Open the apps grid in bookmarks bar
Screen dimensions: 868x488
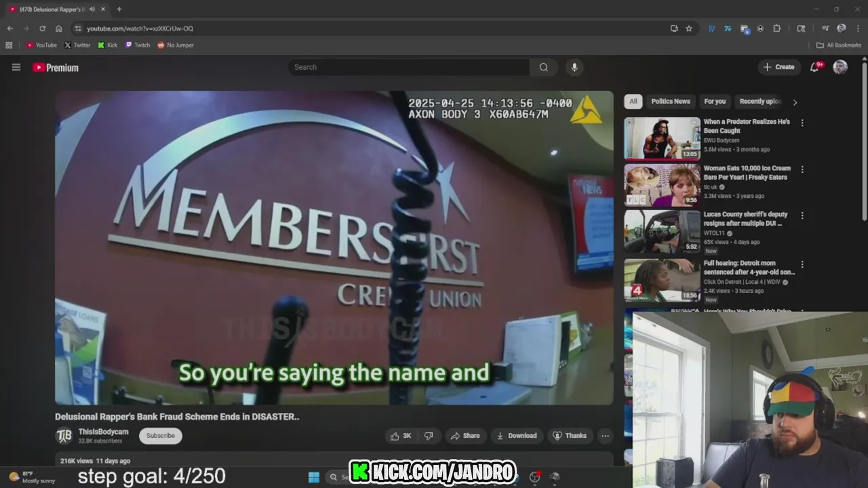pos(9,45)
